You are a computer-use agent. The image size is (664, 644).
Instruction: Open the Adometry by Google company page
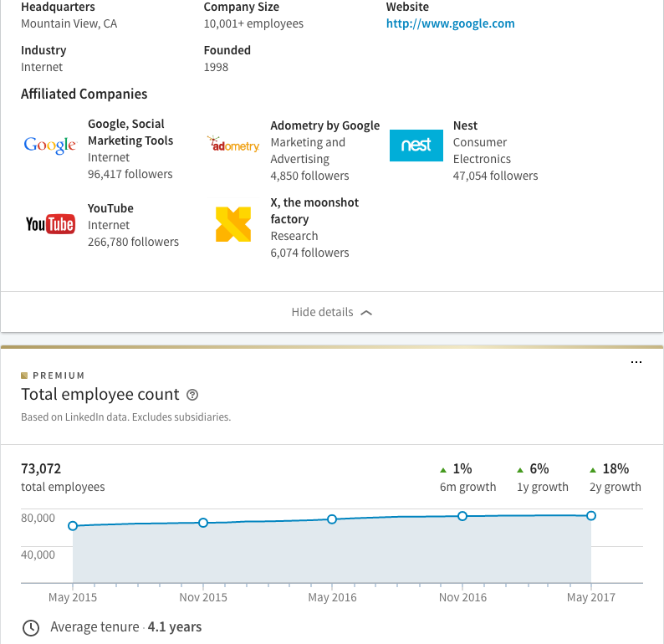[x=324, y=125]
